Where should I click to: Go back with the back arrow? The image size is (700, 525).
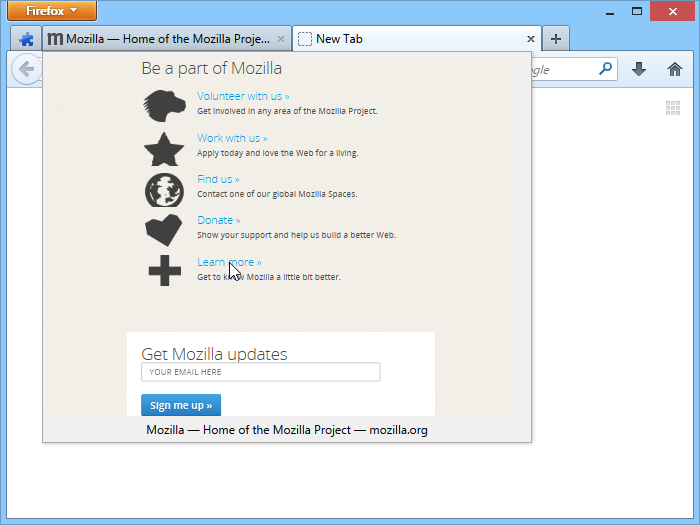[26, 70]
